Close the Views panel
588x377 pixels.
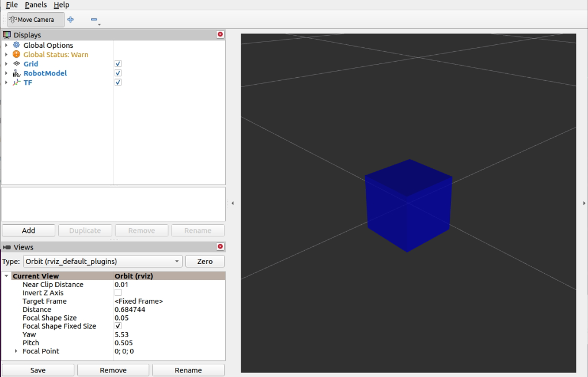coord(220,247)
